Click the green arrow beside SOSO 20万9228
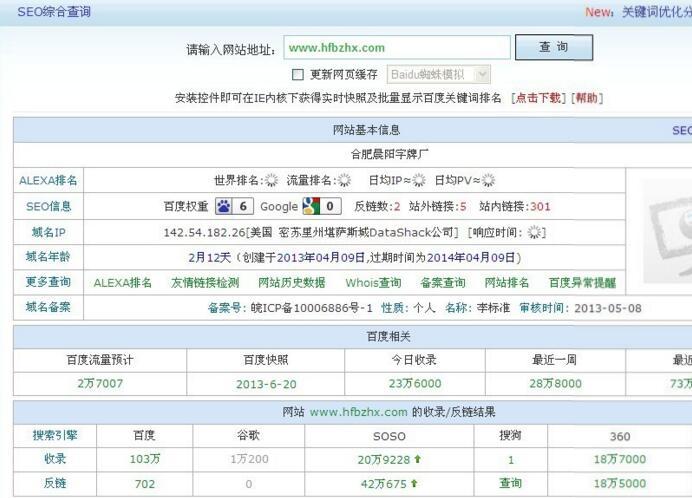This screenshot has width=692, height=498. click(x=416, y=459)
